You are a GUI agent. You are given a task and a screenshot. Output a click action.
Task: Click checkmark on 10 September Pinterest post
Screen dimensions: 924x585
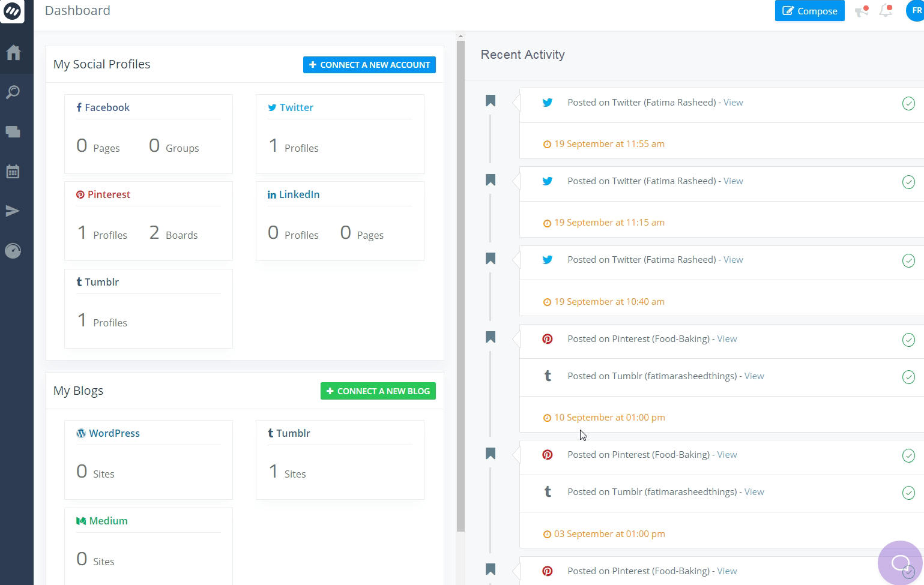coord(908,340)
